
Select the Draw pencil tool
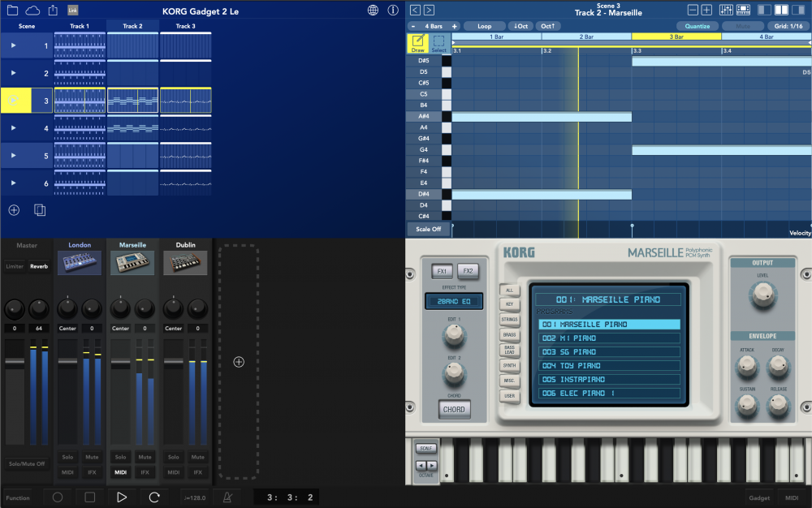pyautogui.click(x=418, y=42)
